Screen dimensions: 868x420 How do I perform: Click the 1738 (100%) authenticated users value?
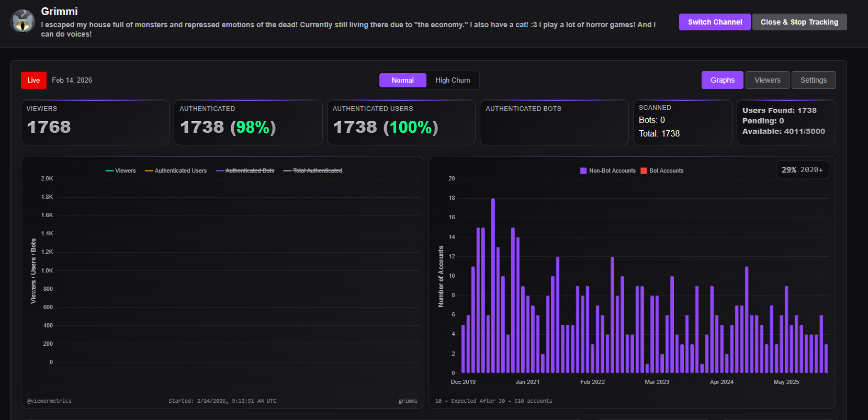tap(386, 127)
